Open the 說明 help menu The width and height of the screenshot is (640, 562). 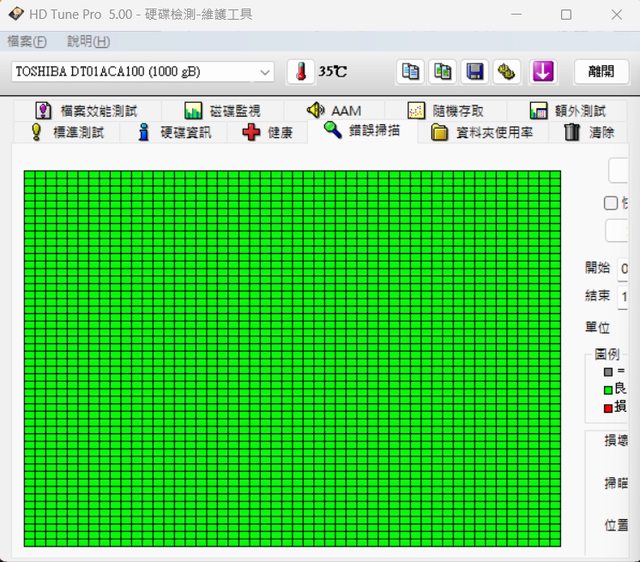pyautogui.click(x=88, y=41)
